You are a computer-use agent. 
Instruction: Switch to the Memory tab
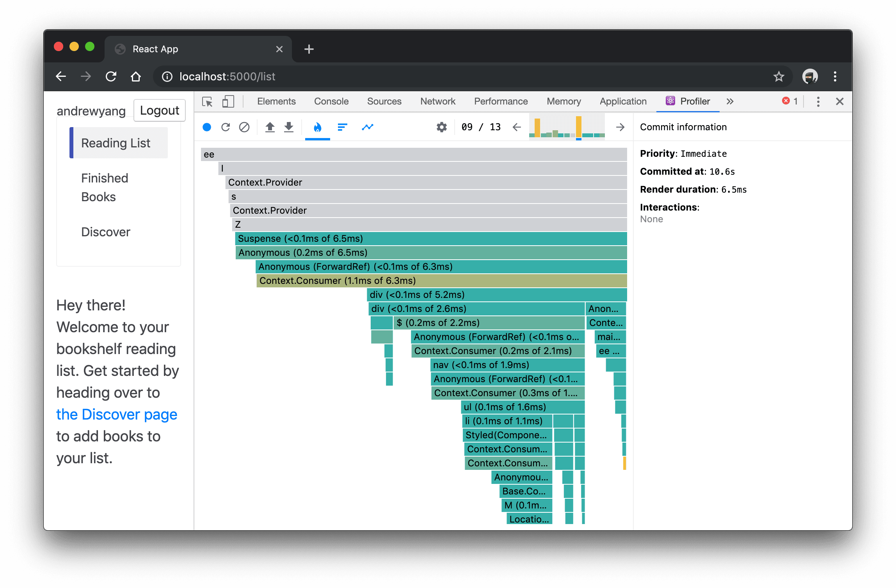click(x=564, y=101)
